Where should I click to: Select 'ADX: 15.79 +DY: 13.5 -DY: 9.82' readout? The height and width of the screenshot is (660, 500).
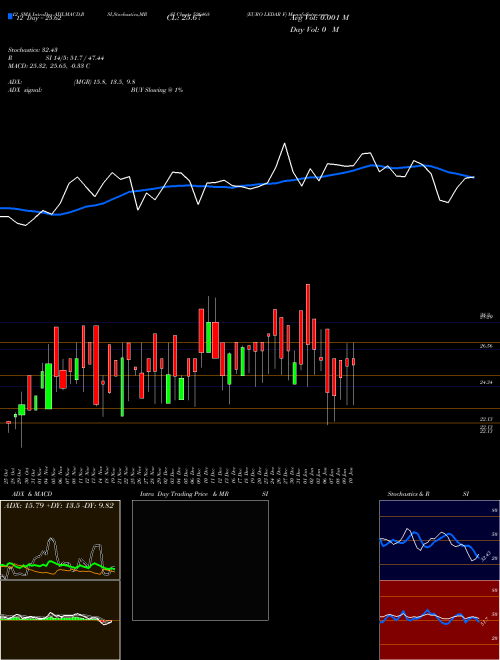(x=59, y=506)
